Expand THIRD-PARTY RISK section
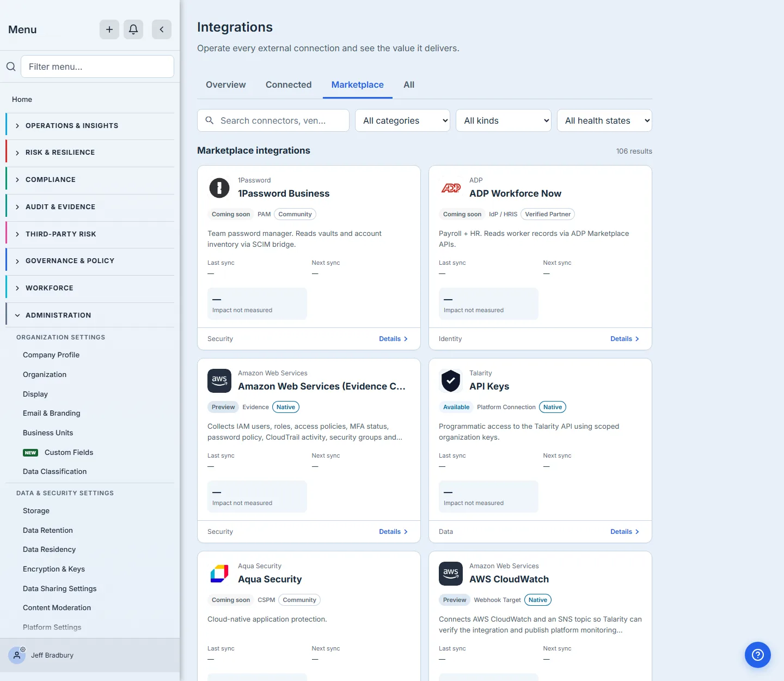 (90, 234)
